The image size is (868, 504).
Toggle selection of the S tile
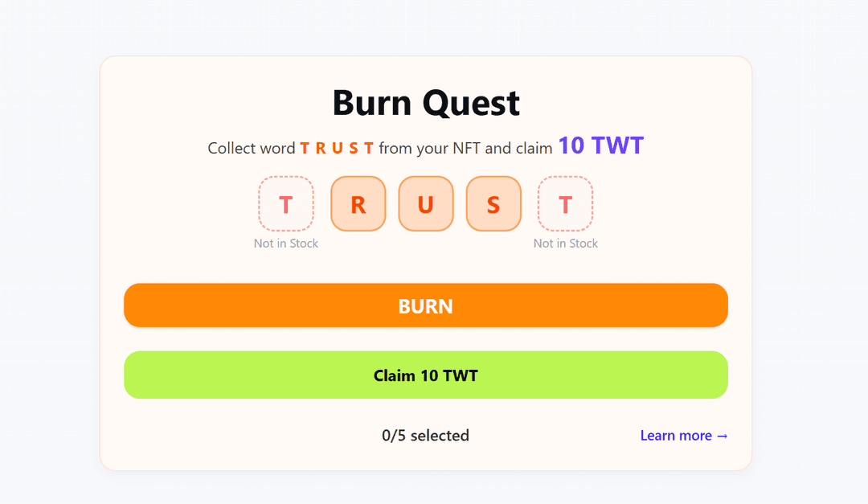click(493, 203)
